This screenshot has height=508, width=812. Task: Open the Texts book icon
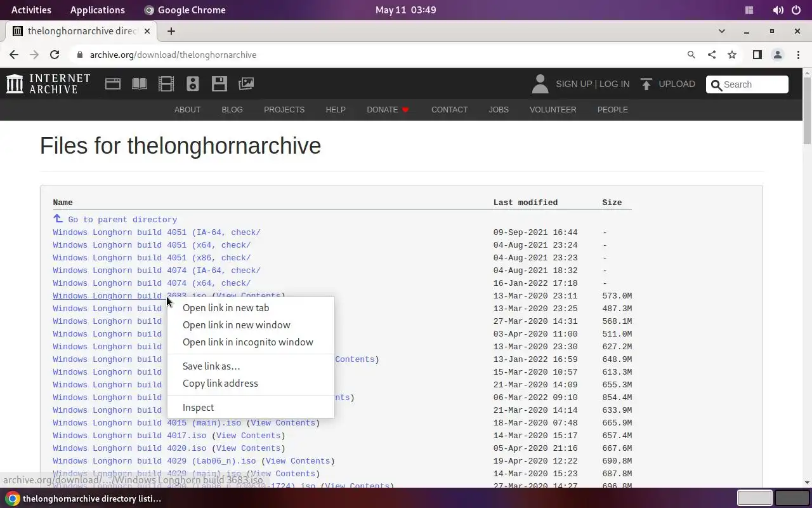point(140,84)
